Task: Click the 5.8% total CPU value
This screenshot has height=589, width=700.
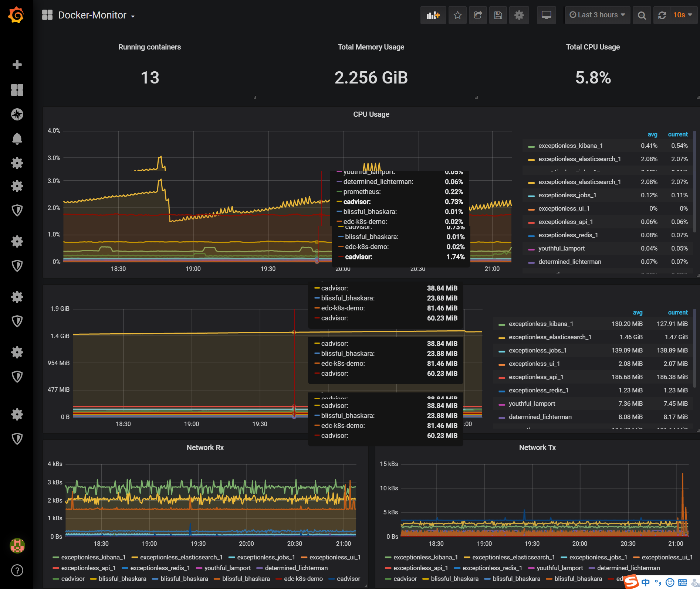Action: tap(593, 78)
